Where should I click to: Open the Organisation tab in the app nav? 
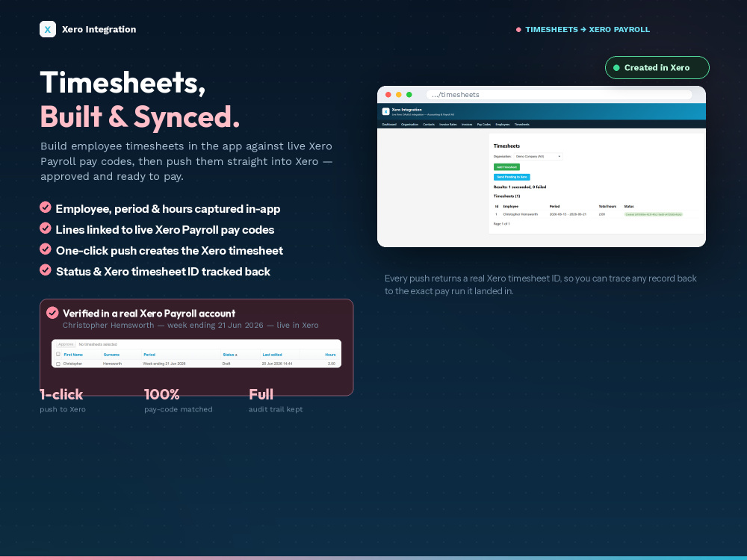(409, 124)
